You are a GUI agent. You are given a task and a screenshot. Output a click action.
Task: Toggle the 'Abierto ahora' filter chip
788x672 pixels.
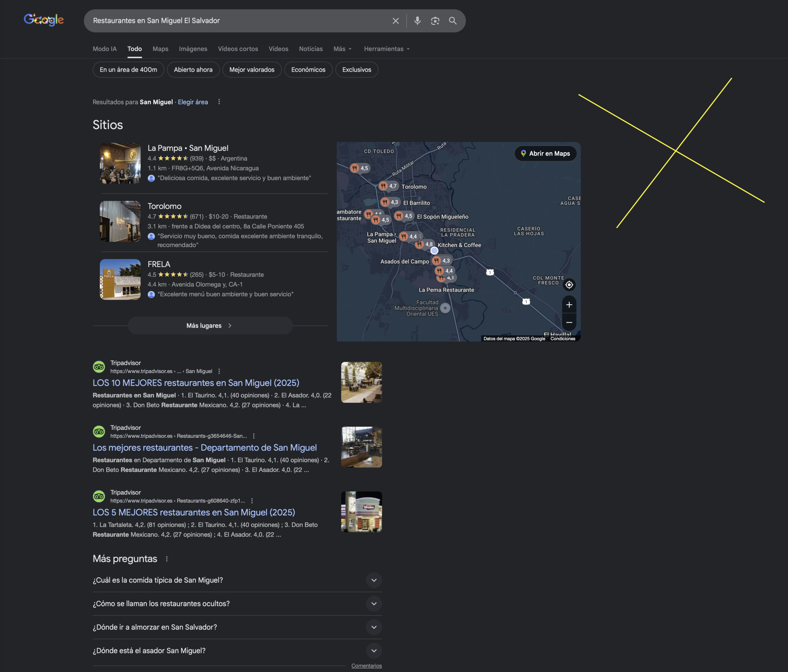click(x=193, y=70)
